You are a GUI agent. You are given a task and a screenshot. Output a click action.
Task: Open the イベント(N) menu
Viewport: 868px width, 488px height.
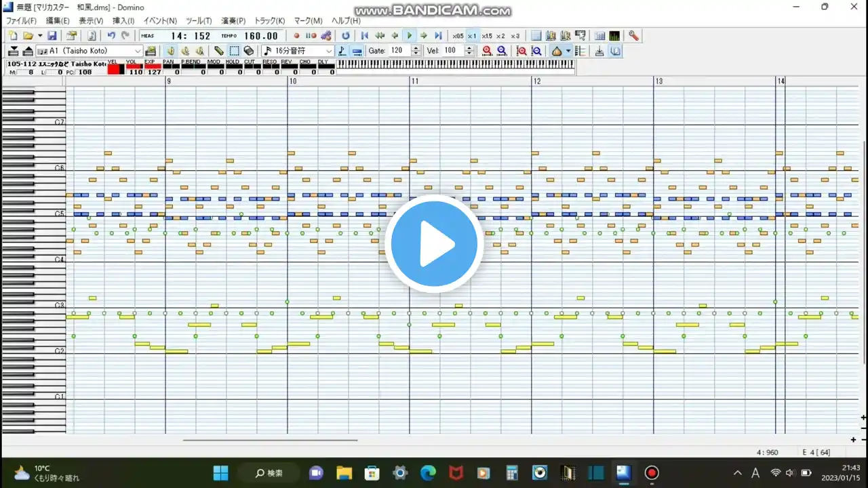click(160, 21)
